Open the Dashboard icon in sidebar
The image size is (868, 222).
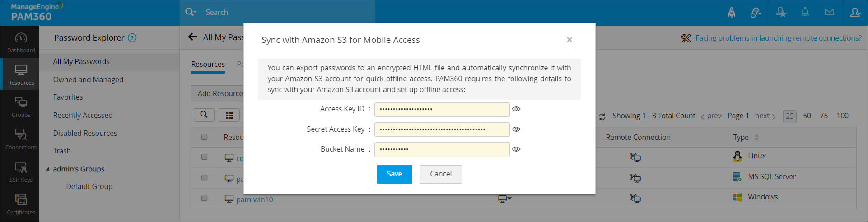(21, 42)
